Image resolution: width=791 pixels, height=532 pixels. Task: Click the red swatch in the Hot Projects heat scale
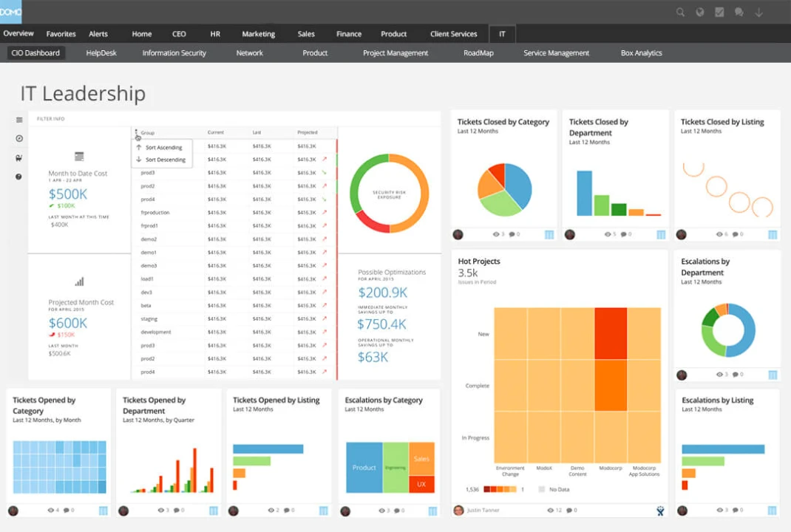[x=486, y=488]
